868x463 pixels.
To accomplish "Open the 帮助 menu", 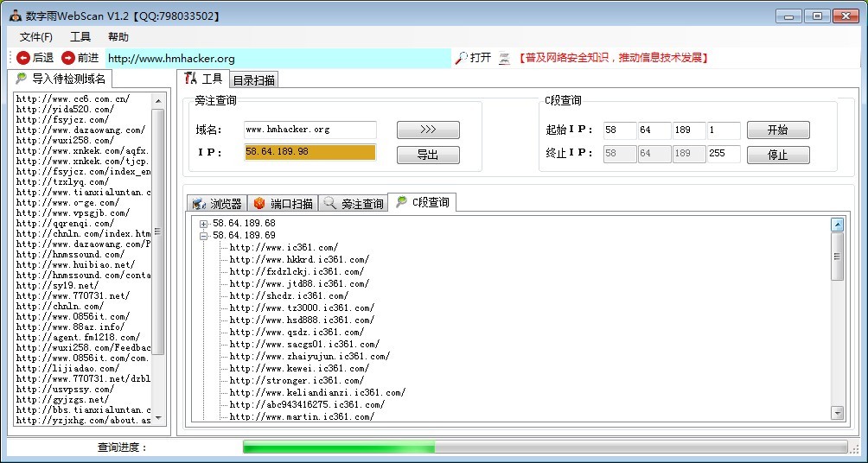I will coord(118,37).
